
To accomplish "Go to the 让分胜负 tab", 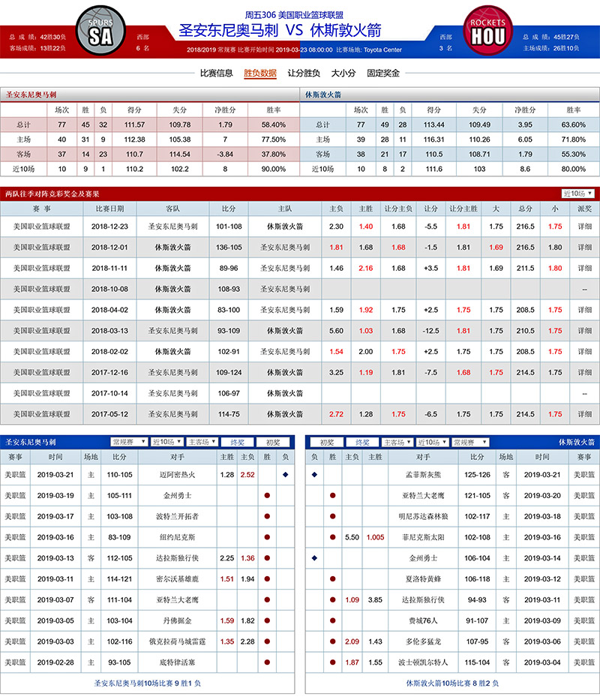I will pyautogui.click(x=304, y=74).
